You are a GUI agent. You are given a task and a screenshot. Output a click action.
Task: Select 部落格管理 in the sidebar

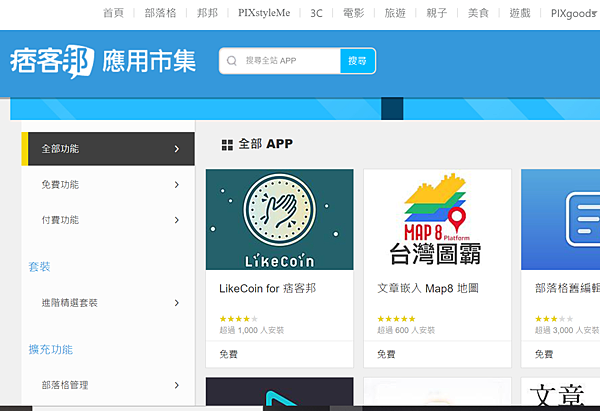pos(108,385)
